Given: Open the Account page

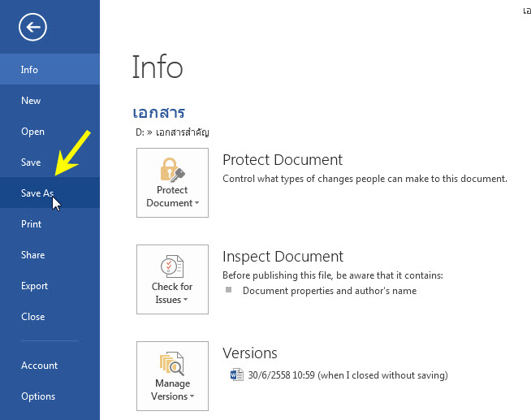Looking at the screenshot, I should click(50, 365).
